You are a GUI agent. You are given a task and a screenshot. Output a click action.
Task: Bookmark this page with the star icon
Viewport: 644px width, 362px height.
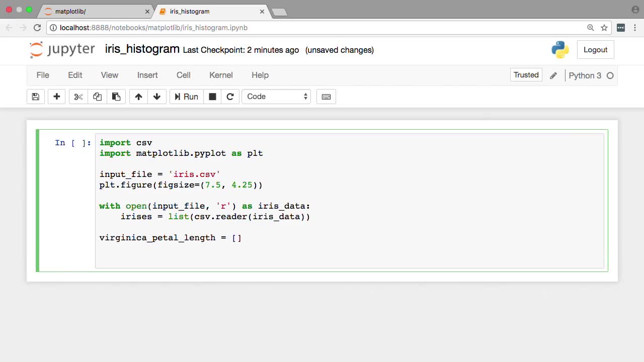click(x=604, y=28)
